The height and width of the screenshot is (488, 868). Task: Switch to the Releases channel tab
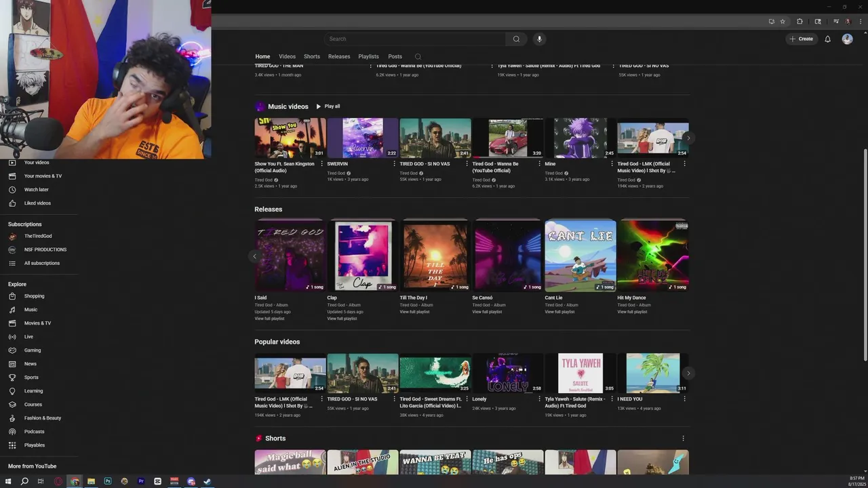pyautogui.click(x=339, y=56)
